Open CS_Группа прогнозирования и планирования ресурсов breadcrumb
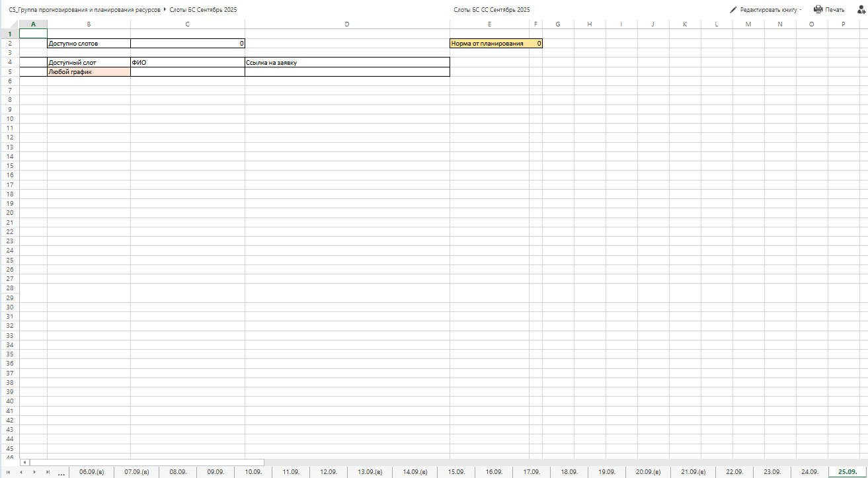 coord(84,10)
